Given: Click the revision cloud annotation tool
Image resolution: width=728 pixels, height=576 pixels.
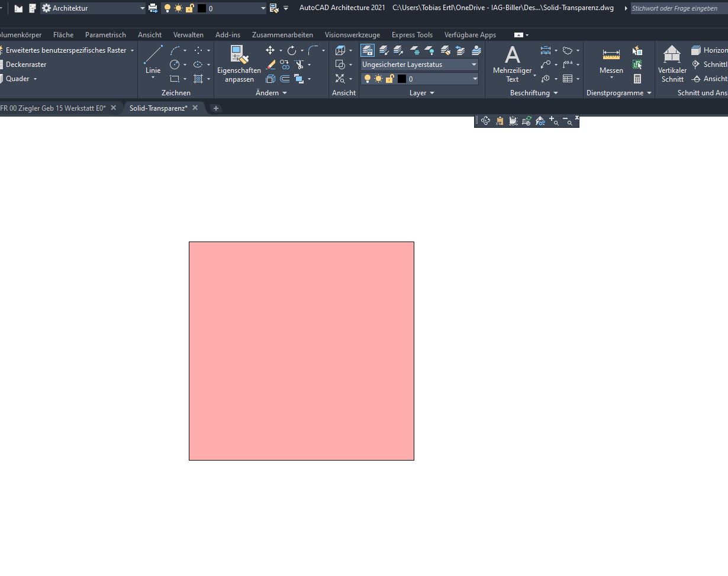Looking at the screenshot, I should (568, 50).
